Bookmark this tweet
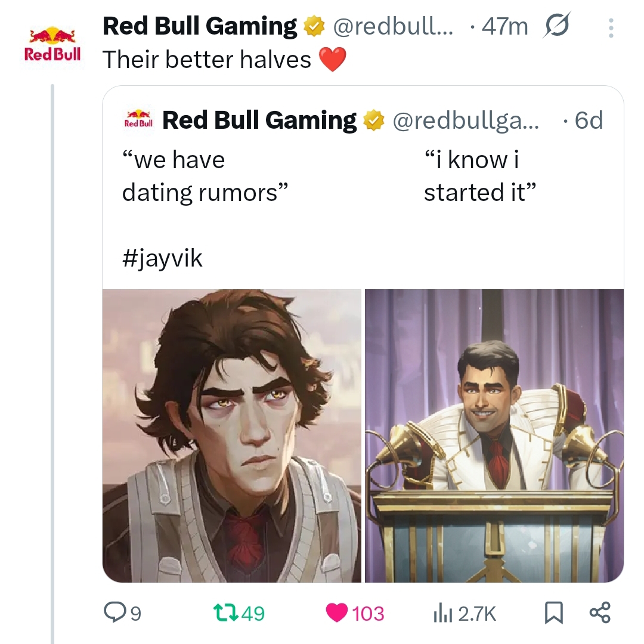This screenshot has width=644, height=644. (553, 613)
